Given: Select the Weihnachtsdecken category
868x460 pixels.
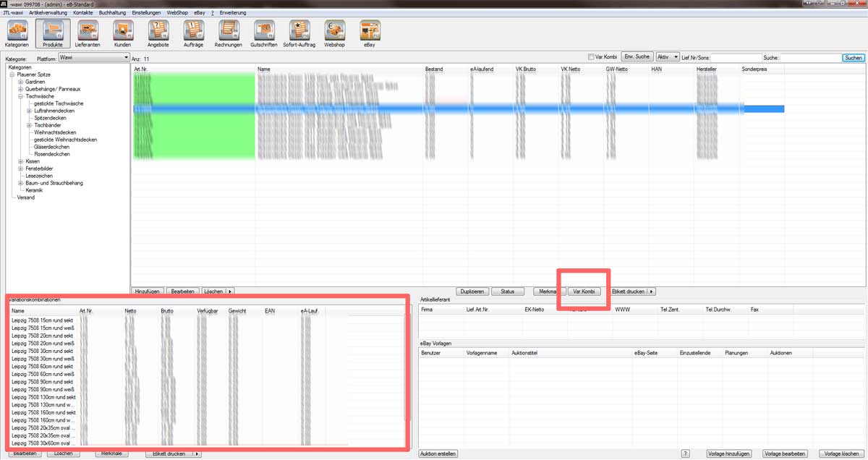Looking at the screenshot, I should pos(55,132).
